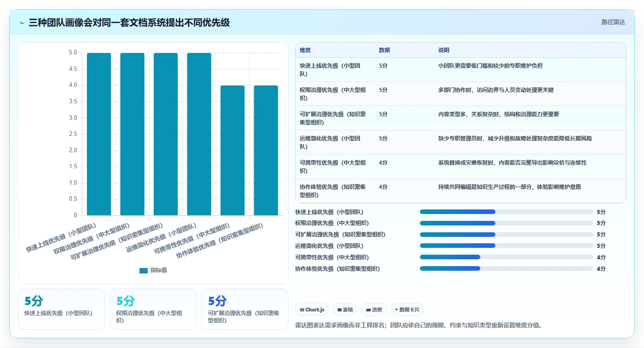Click the 2.5 y-axis label on the chart
Screen dimensions: 644x348
click(x=73, y=134)
